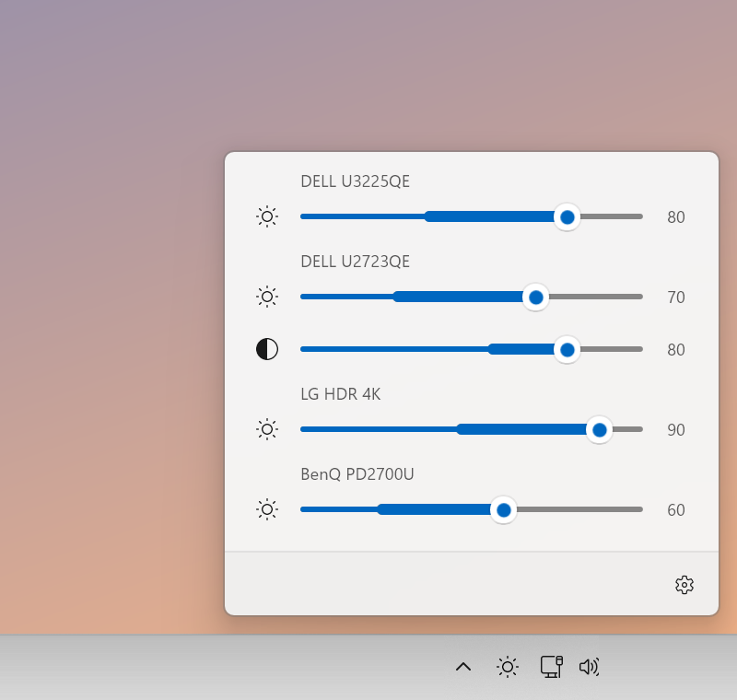Click LG HDR 4K monitor name label
The image size is (737, 700).
coord(341,394)
